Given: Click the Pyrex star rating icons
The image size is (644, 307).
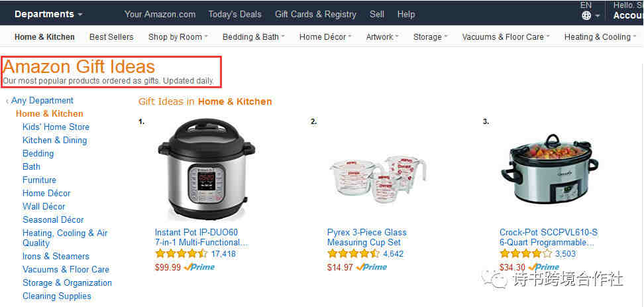Looking at the screenshot, I should (x=354, y=253).
